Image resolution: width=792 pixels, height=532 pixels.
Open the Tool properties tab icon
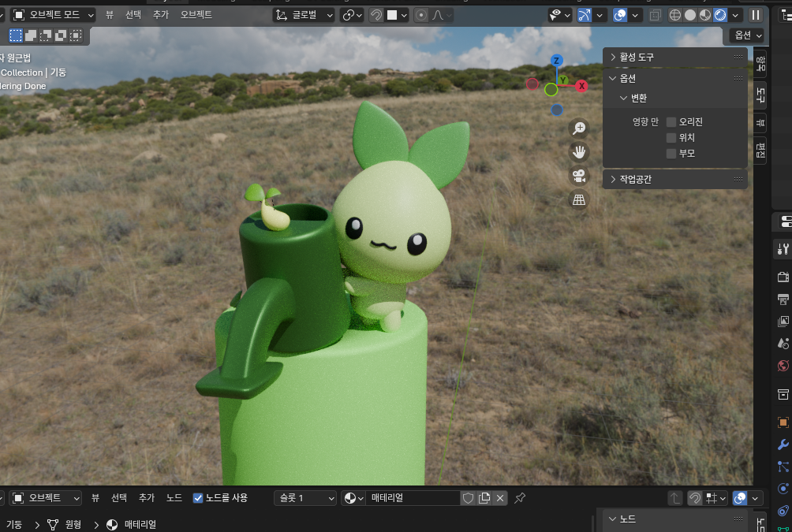click(x=783, y=249)
